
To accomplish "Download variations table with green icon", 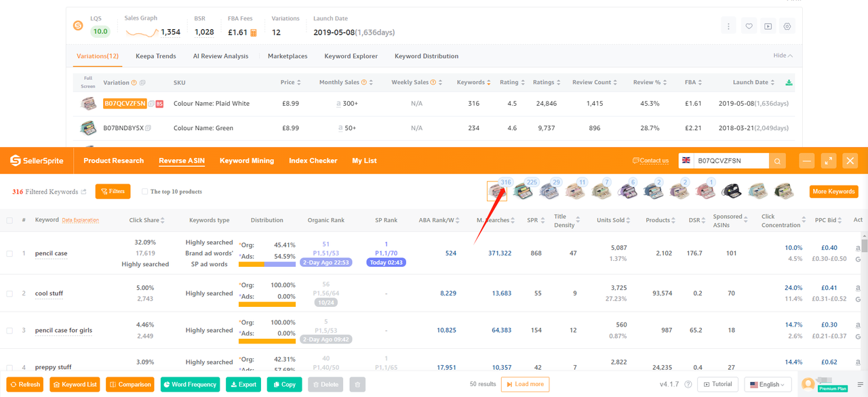I will point(788,83).
